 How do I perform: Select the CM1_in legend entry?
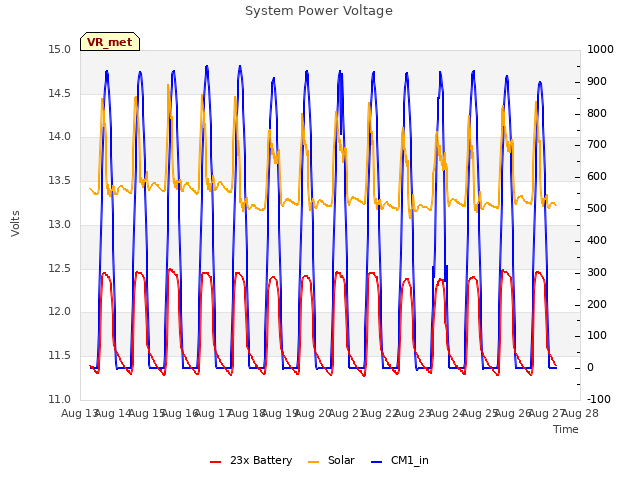tap(400, 460)
